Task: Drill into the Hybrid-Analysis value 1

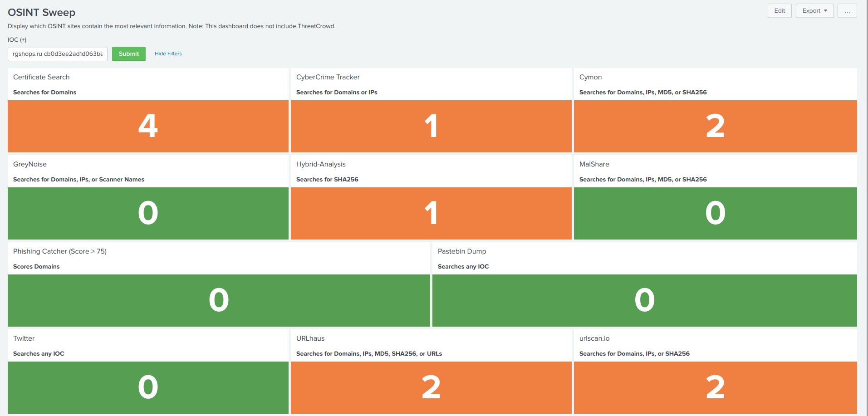Action: (431, 213)
